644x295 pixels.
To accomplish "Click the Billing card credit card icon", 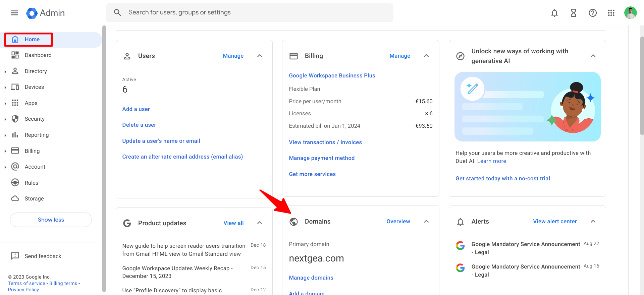I will point(293,56).
